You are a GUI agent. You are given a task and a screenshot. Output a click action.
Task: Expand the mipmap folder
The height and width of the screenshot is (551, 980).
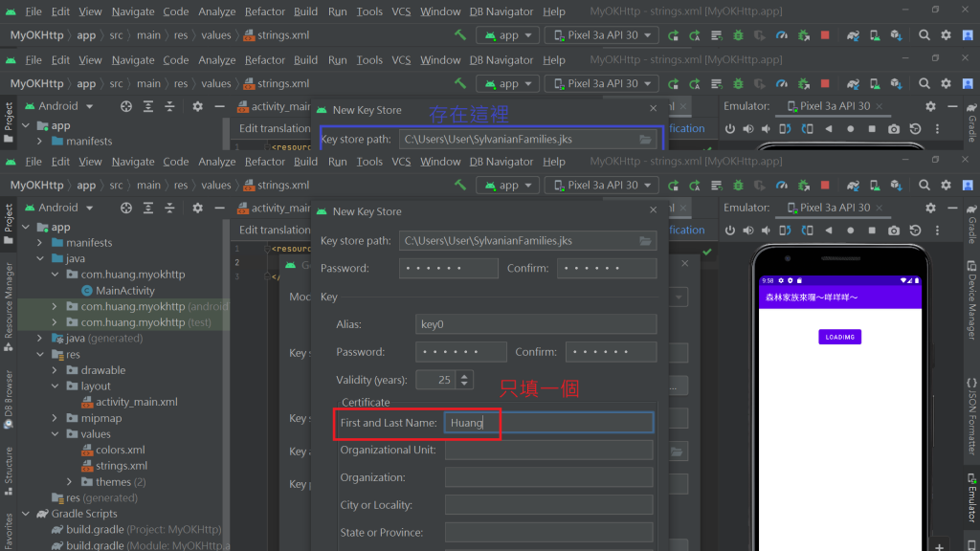(x=55, y=418)
